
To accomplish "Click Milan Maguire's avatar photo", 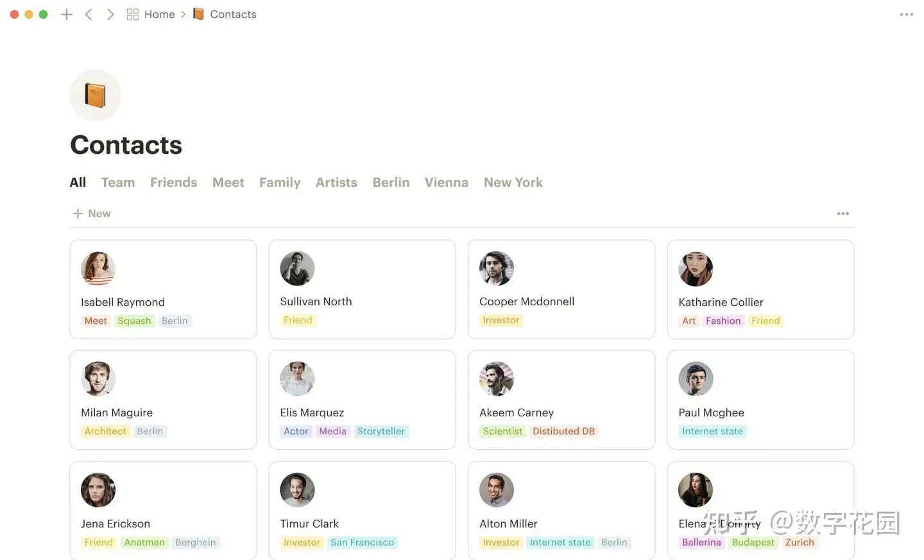I will (98, 378).
